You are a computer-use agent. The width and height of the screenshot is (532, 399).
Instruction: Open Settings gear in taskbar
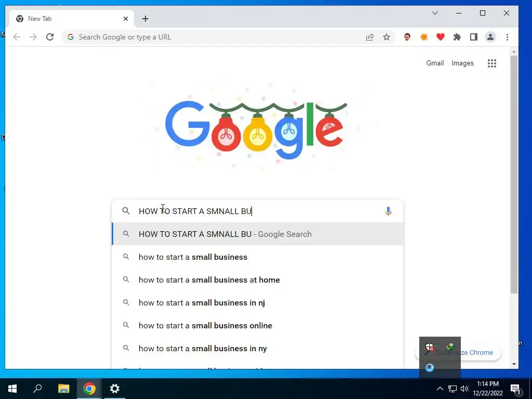click(x=115, y=389)
